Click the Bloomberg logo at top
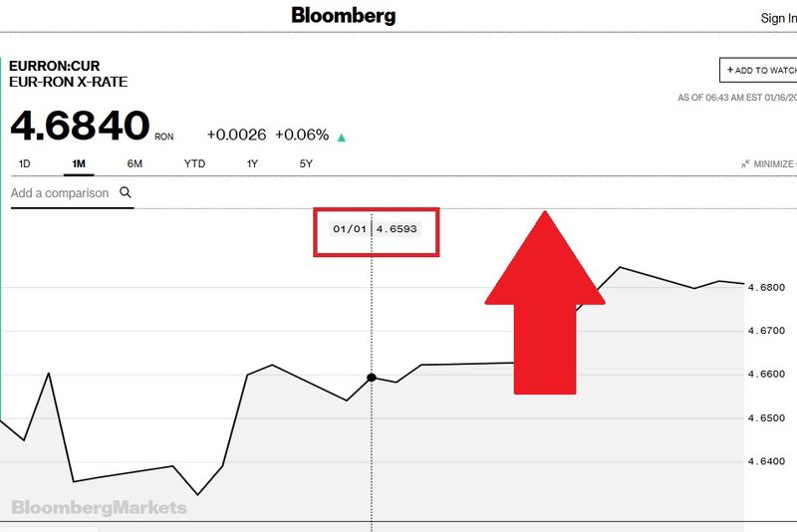797x532 pixels. [x=344, y=15]
